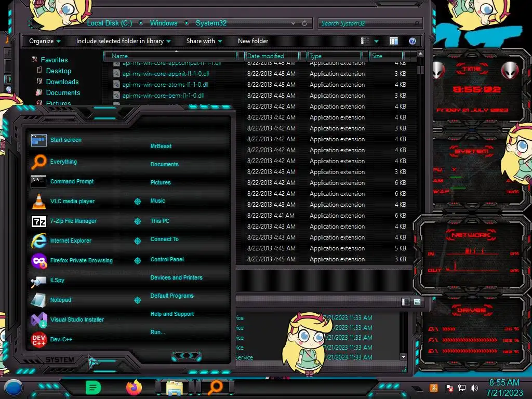Launch Command Prompt from Start menu
Image resolution: width=532 pixels, height=399 pixels.
[62, 181]
